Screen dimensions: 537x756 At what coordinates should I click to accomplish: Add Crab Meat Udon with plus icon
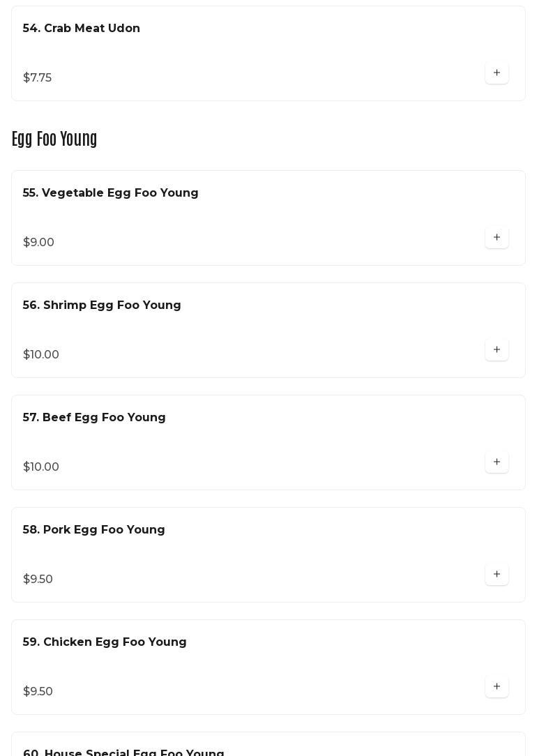(497, 73)
